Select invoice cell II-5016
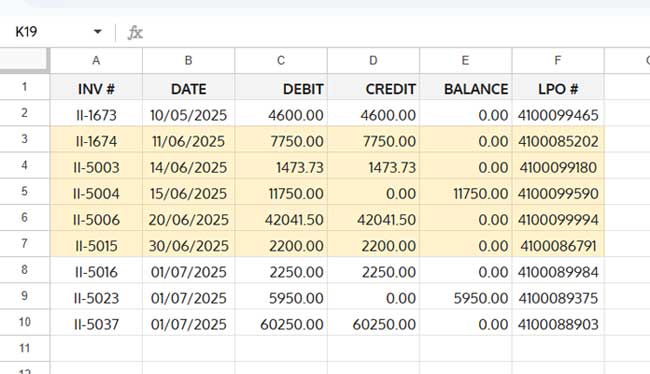This screenshot has height=374, width=650. (x=96, y=270)
